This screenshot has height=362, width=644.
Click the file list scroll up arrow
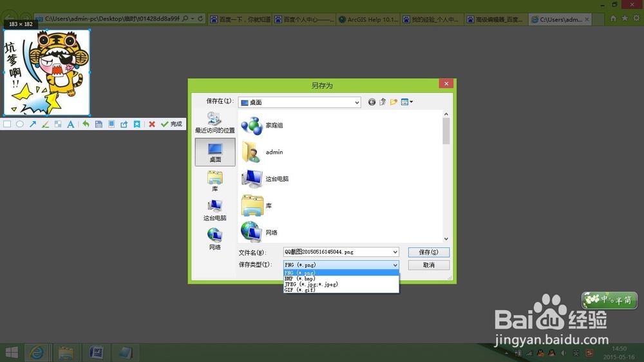click(x=446, y=114)
